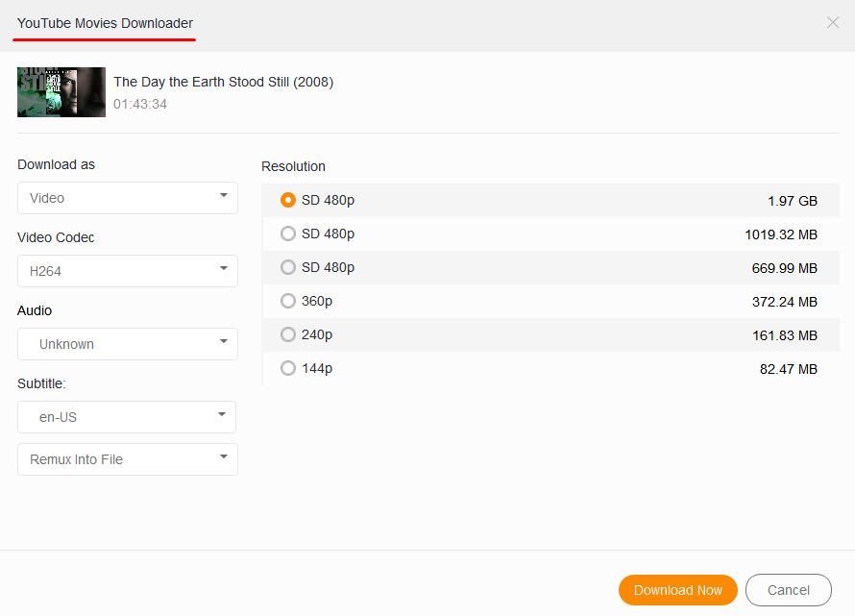Close the YouTube Movies Downloader dialog
This screenshot has width=855, height=616.
coord(833,22)
